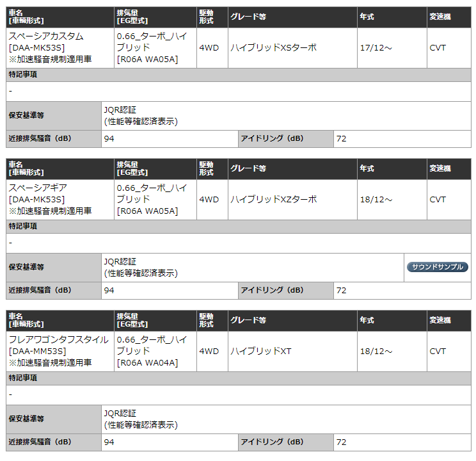The width and height of the screenshot is (476, 461).
Task: Click the スペーシアカスタム car name
Action: [46, 36]
